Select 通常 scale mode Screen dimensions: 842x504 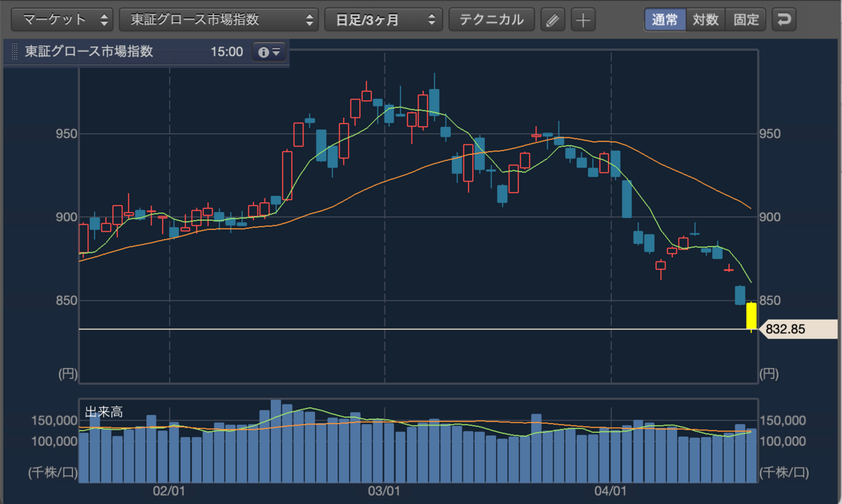click(664, 20)
